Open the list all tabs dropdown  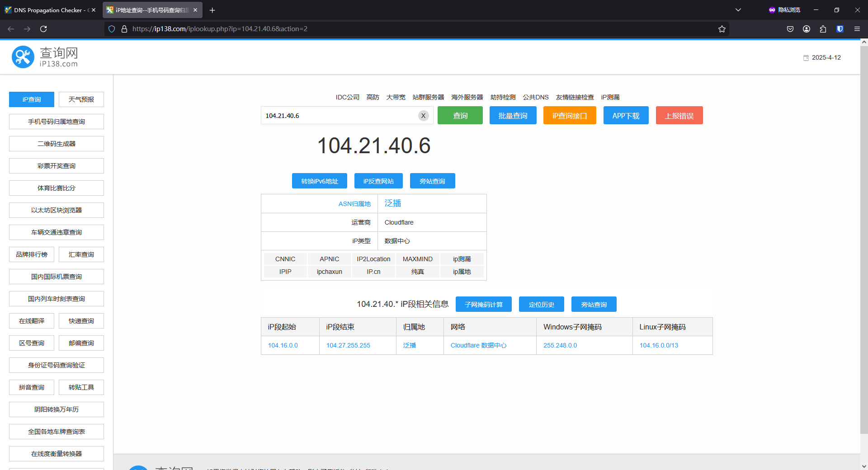[738, 10]
